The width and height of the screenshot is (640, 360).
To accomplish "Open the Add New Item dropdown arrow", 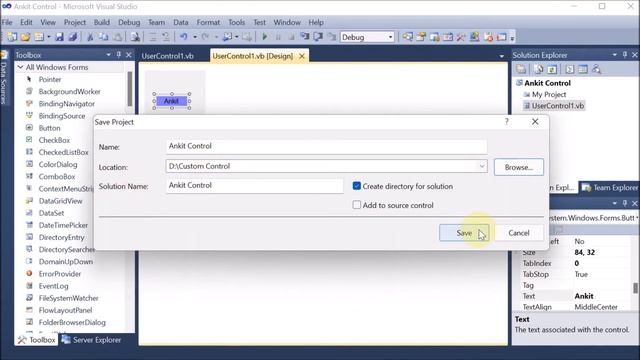I will pyautogui.click(x=49, y=37).
